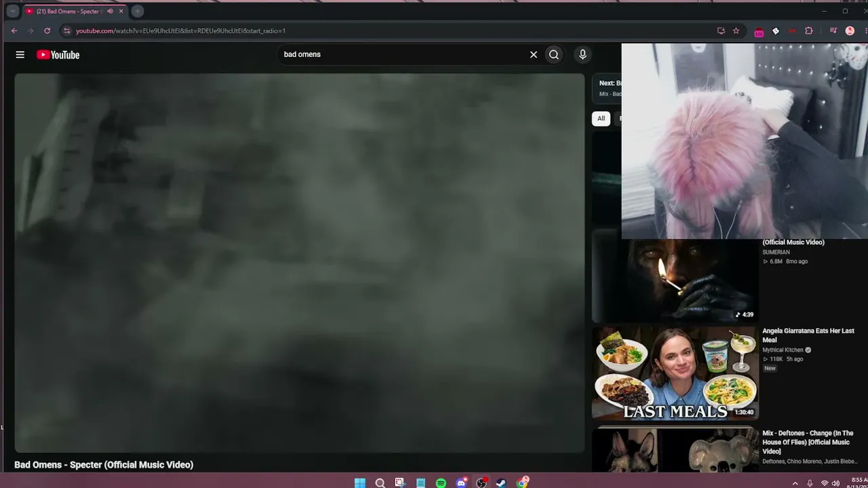Show hidden system tray icons
This screenshot has height=488, width=868.
(x=795, y=483)
